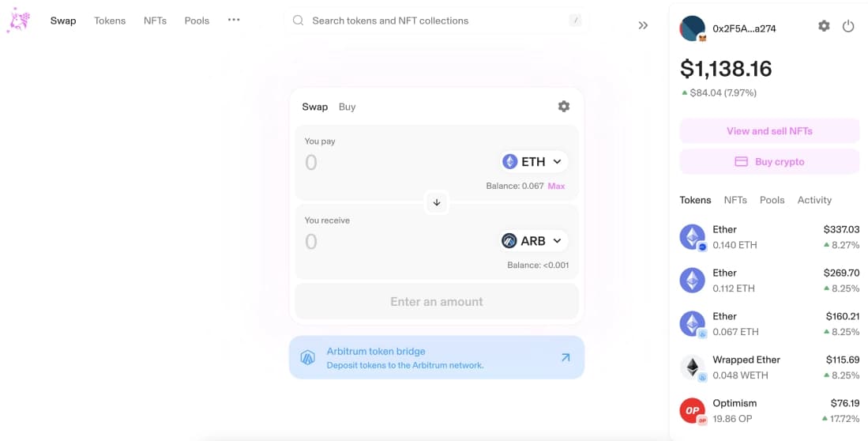Click Max to use full ETH balance
Viewport: 868px width, 441px height.
[x=556, y=187]
